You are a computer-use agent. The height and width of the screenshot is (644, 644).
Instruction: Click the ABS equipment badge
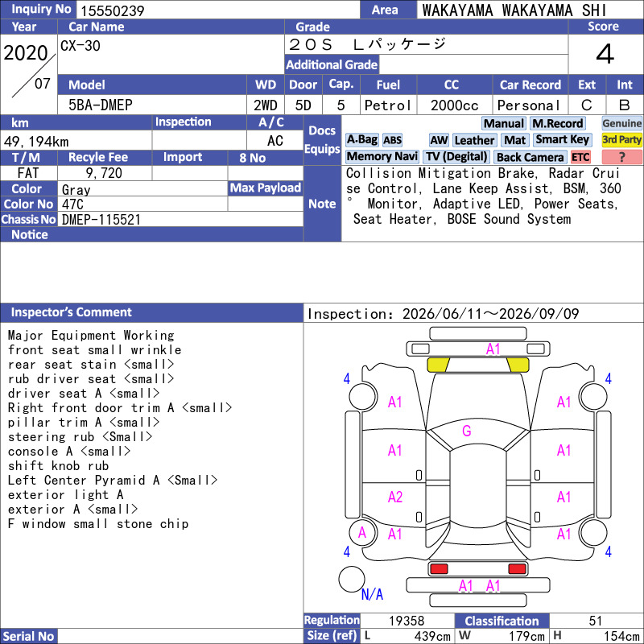[392, 140]
